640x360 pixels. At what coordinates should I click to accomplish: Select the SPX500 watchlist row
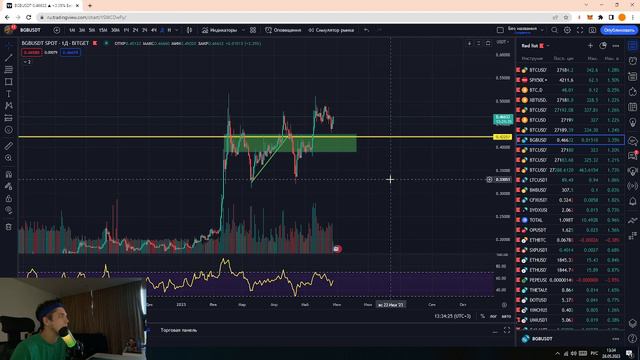tap(570, 80)
